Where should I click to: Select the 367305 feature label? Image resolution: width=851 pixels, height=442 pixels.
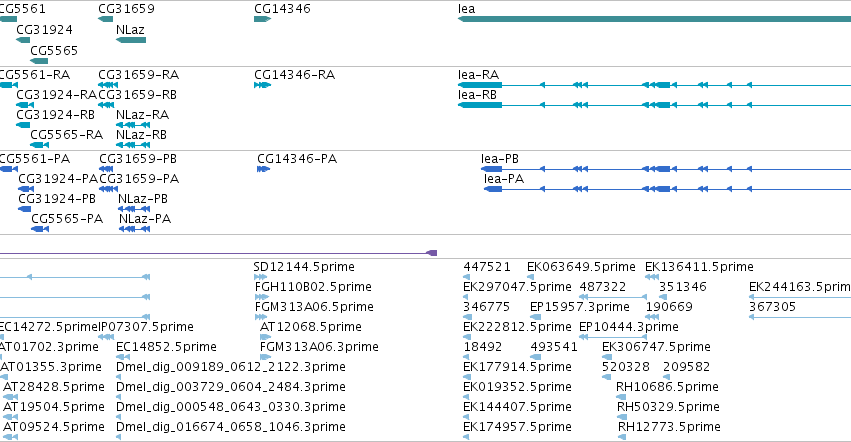click(772, 307)
